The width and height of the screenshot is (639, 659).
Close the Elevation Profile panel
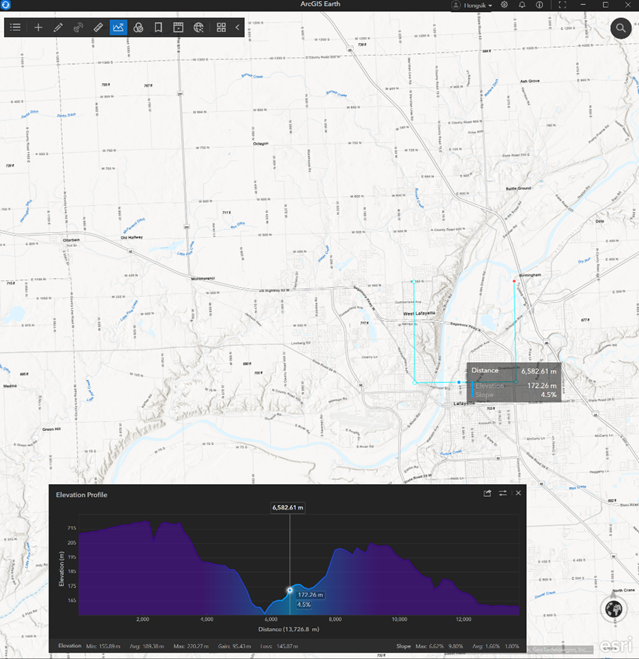[x=518, y=493]
